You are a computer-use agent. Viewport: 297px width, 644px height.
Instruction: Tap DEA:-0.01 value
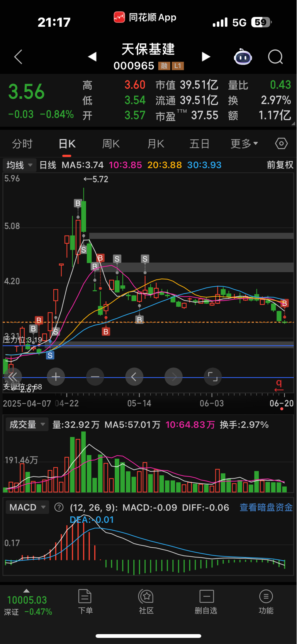click(92, 519)
